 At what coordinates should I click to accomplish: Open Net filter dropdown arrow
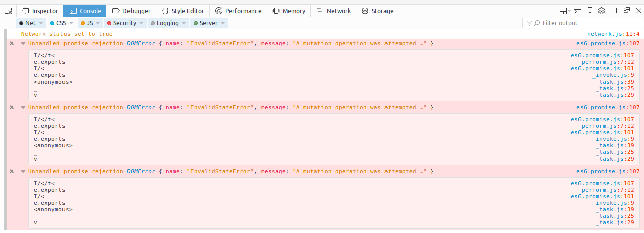click(x=41, y=23)
